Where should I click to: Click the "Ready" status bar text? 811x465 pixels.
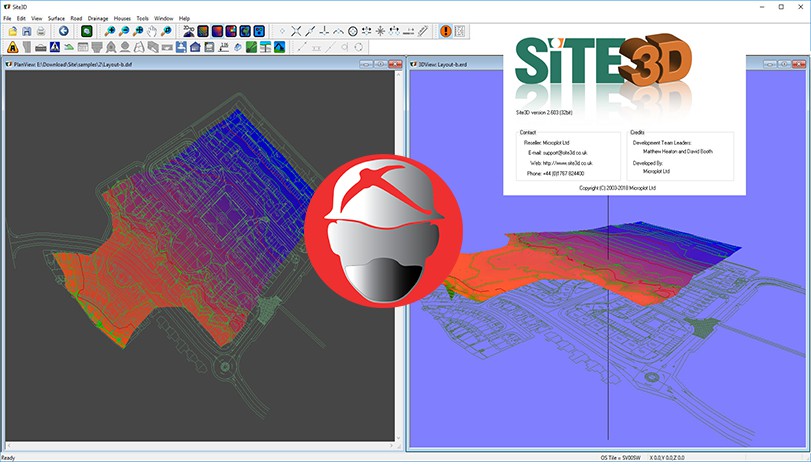tap(8, 458)
